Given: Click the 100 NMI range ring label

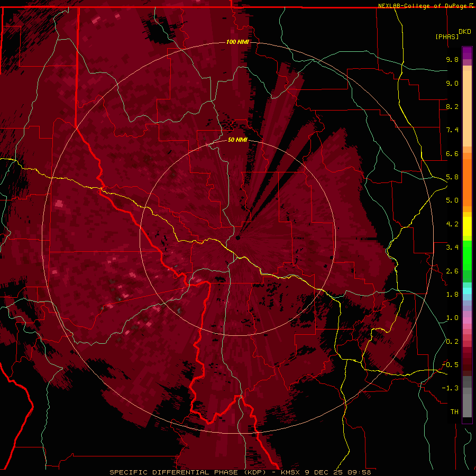Looking at the screenshot, I should (x=237, y=42).
